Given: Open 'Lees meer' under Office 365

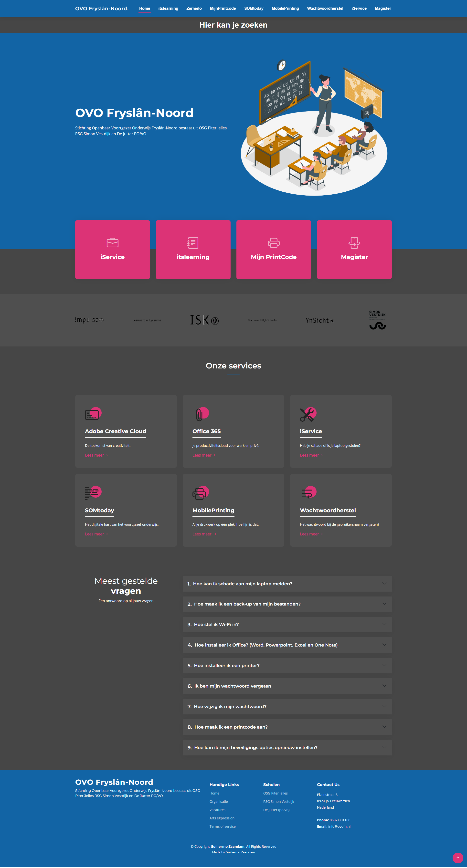Looking at the screenshot, I should click(204, 455).
